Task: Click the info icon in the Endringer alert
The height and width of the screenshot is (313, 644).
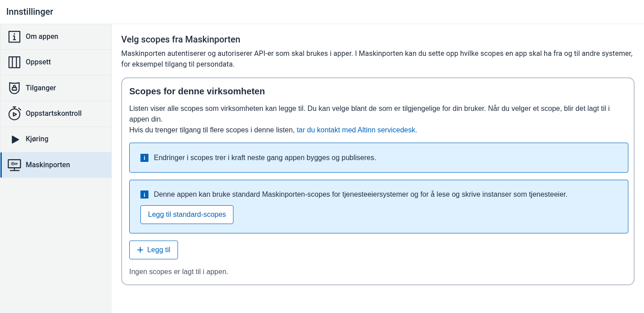Action: [x=144, y=158]
